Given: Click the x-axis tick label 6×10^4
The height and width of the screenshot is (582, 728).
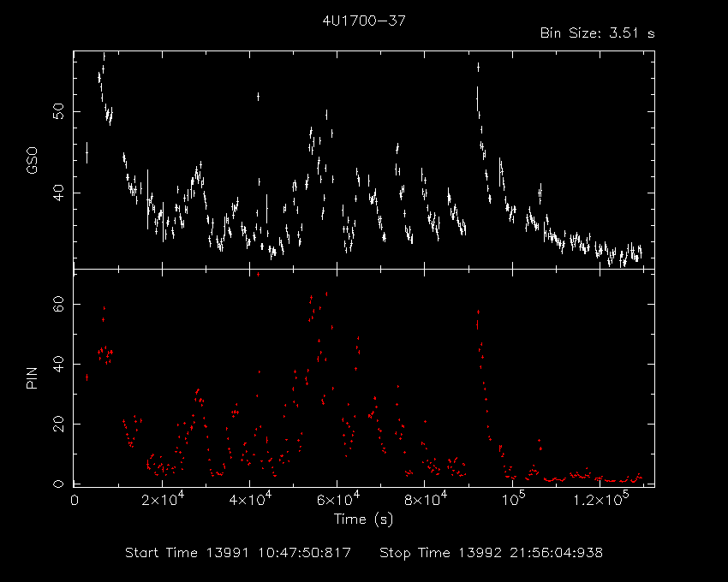Looking at the screenshot, I should pos(337,498).
